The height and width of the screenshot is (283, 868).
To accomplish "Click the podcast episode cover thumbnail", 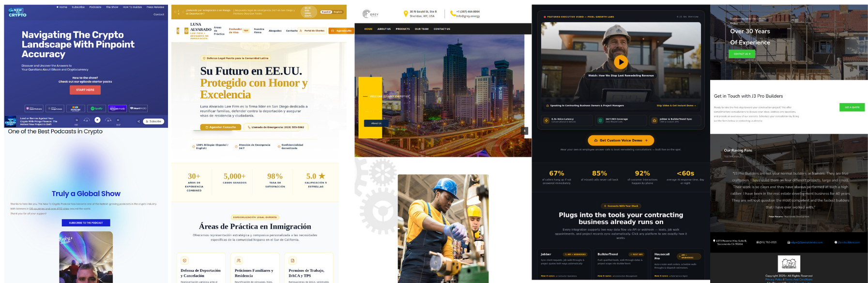I will [11, 121].
